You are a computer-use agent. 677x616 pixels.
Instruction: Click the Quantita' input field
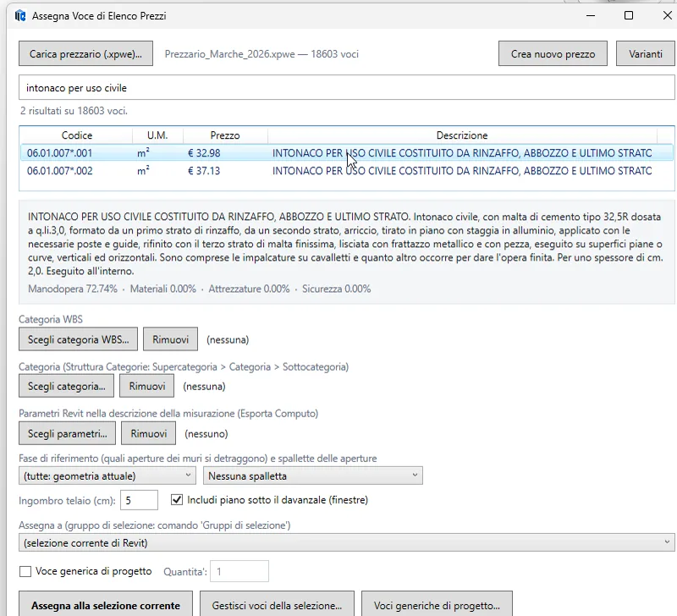[239, 571]
